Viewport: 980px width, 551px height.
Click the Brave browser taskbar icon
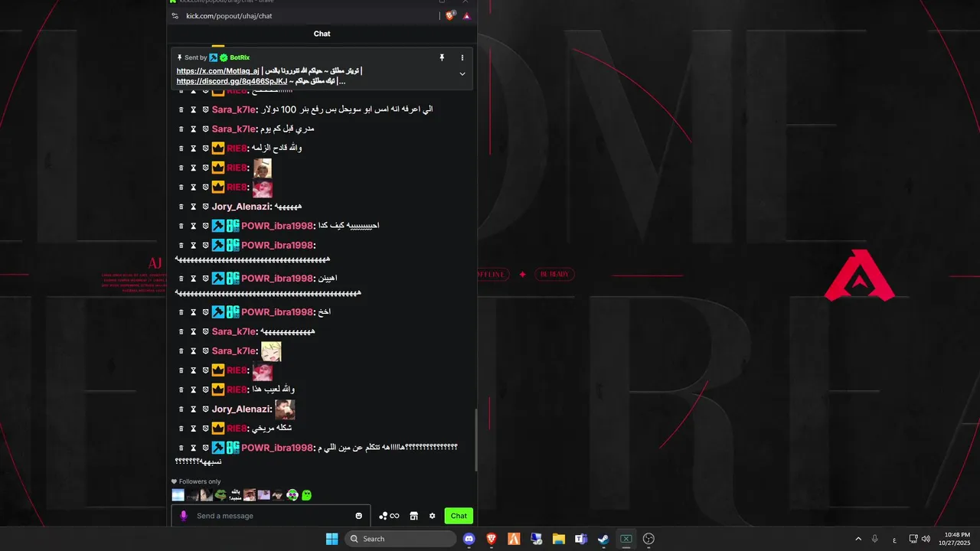coord(491,539)
